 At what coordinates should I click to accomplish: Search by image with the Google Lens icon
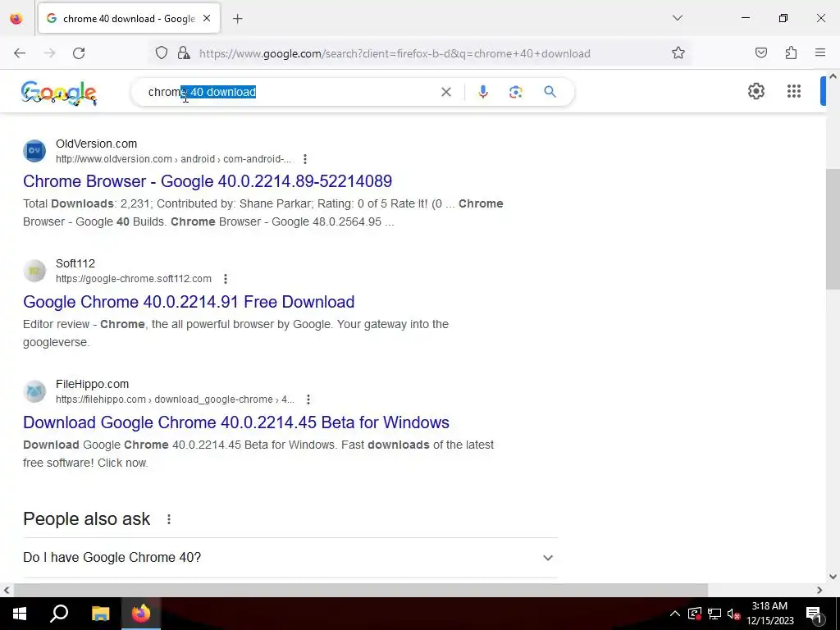pos(516,92)
